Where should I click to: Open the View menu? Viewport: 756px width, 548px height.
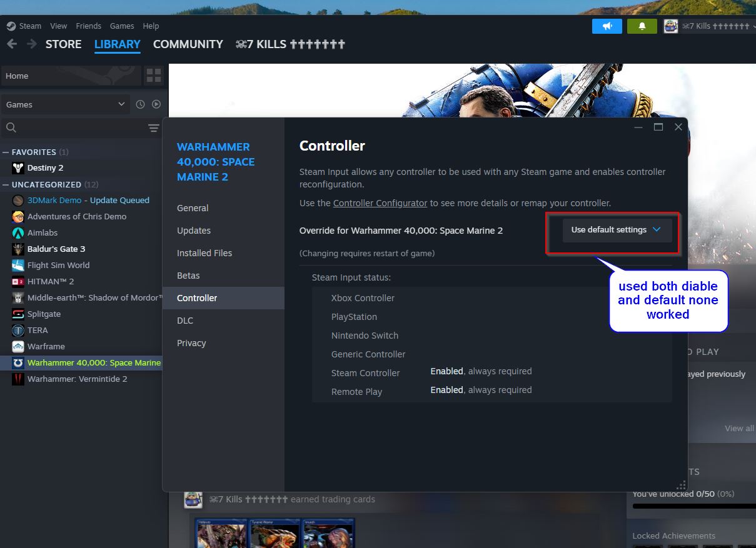(59, 26)
